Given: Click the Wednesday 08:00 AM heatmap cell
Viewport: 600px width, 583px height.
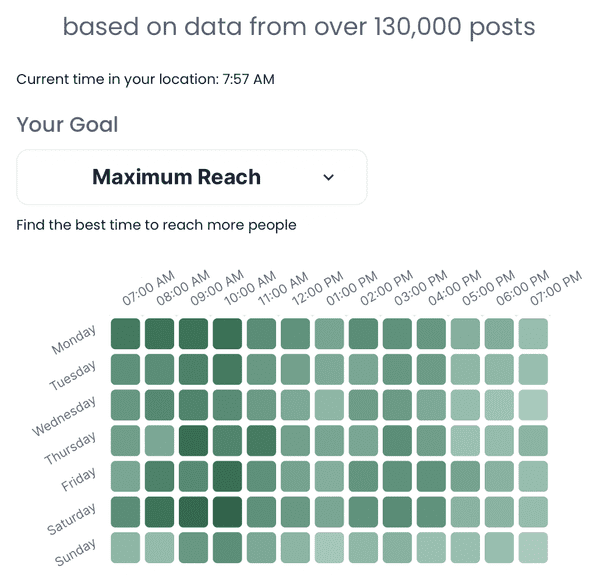Looking at the screenshot, I should click(159, 405).
